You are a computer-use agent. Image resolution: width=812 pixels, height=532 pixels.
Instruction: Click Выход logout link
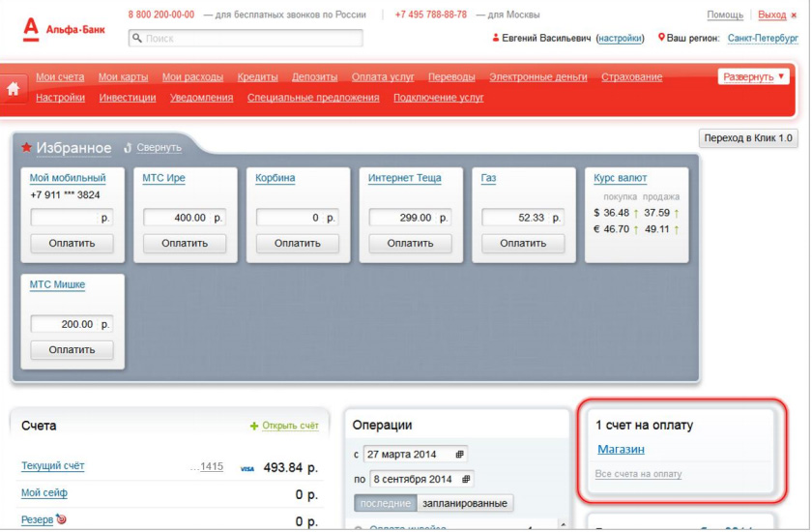click(x=771, y=15)
